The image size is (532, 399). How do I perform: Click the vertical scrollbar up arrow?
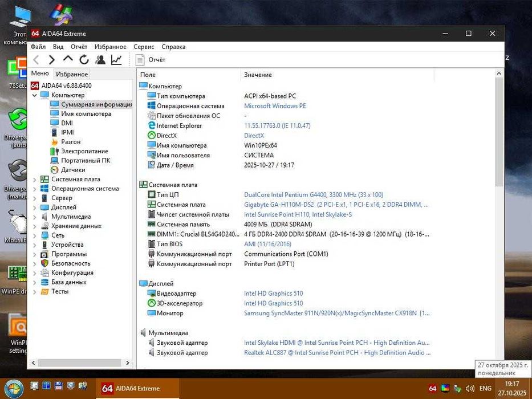499,74
